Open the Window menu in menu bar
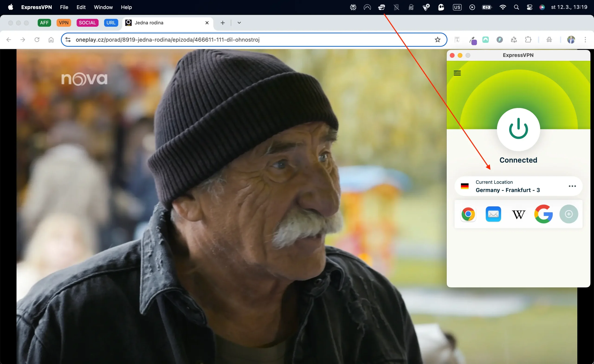This screenshot has width=594, height=364. [103, 7]
